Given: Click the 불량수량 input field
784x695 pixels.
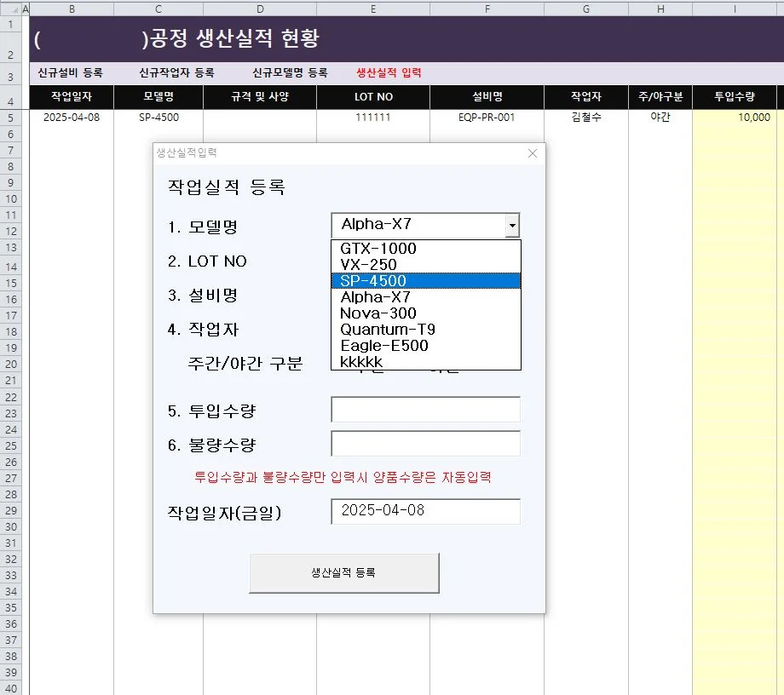Looking at the screenshot, I should [x=425, y=443].
